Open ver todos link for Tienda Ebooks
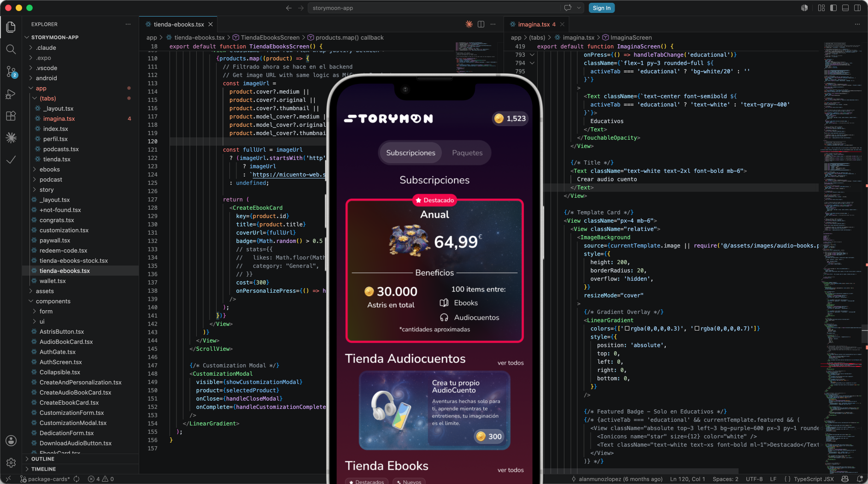 pyautogui.click(x=510, y=470)
